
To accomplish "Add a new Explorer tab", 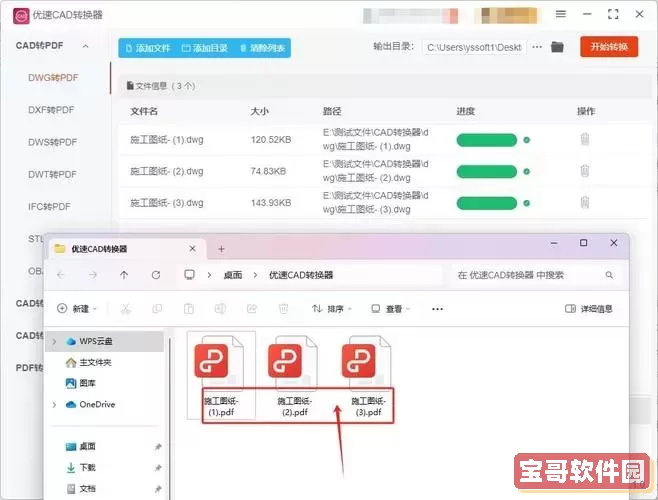I will tap(221, 249).
